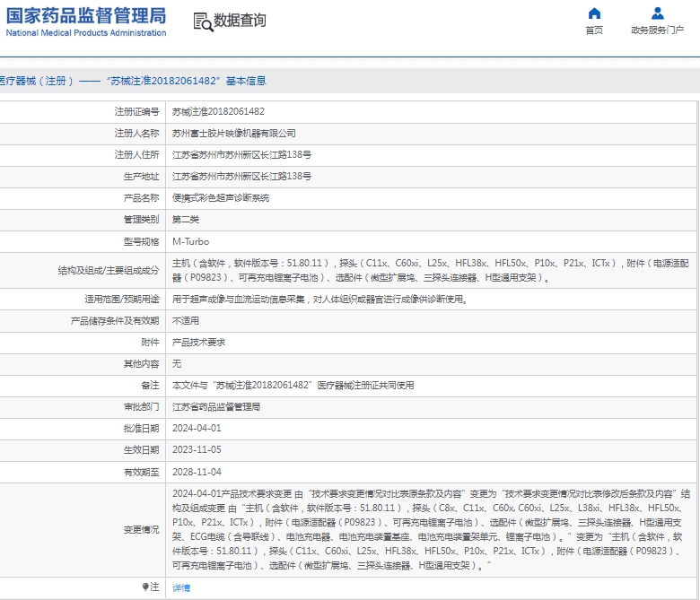The image size is (700, 600).
Task: Click approval department 江苏省药品监督管理局
Action: click(x=216, y=407)
